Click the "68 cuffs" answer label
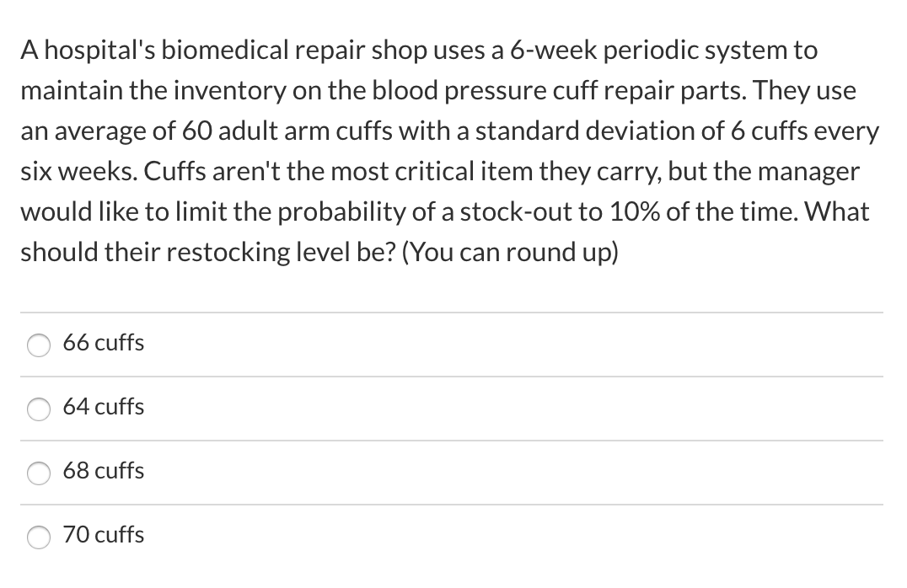 (104, 471)
